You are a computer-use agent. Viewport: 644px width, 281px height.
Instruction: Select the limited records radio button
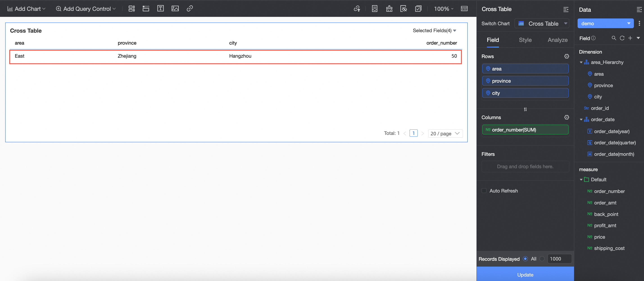542,259
